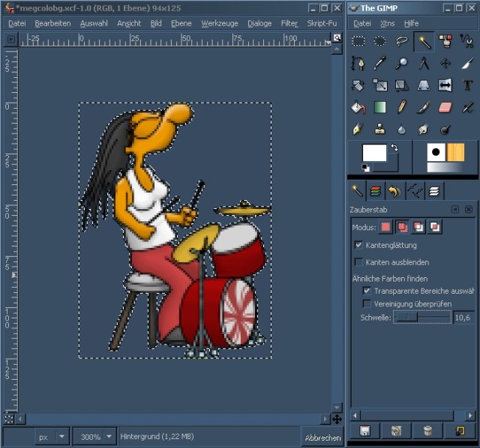Image resolution: width=480 pixels, height=448 pixels.
Task: Set Modus to intersect with selection
Action: click(x=435, y=227)
